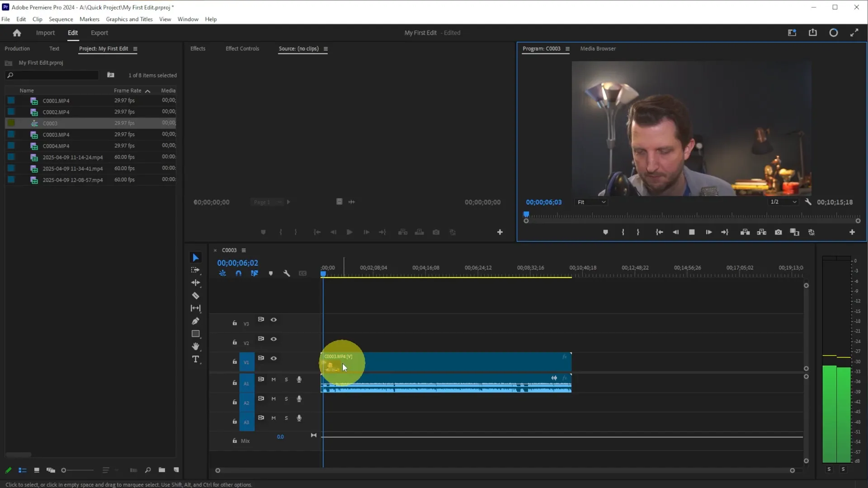Hide track V1 with eye toggle

[x=274, y=358]
